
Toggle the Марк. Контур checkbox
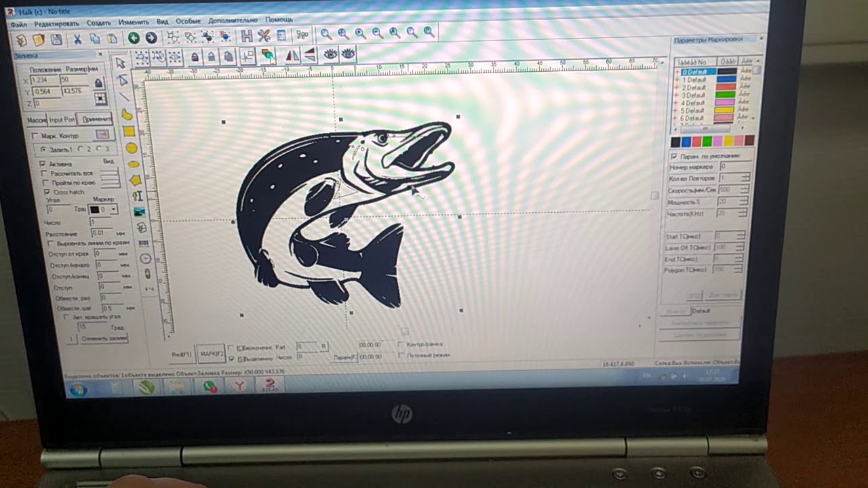point(36,136)
